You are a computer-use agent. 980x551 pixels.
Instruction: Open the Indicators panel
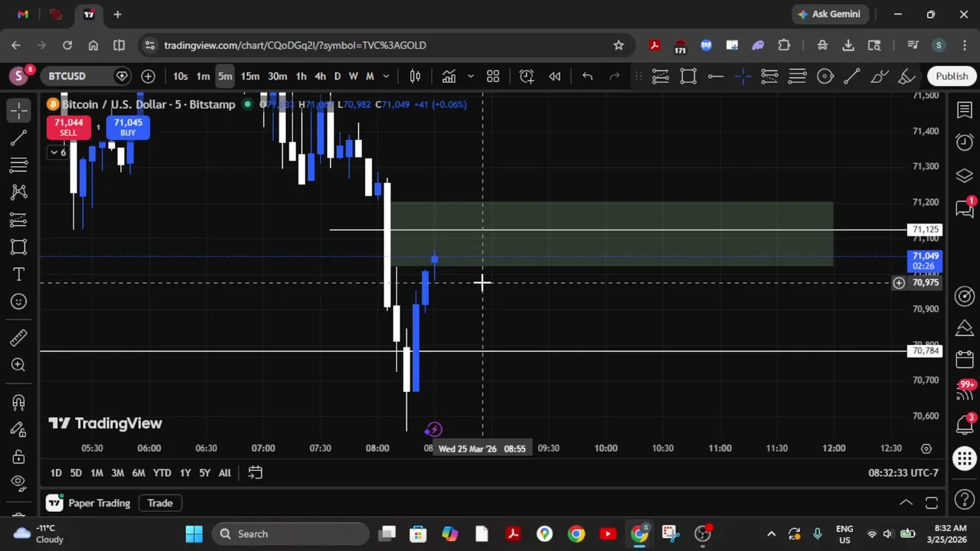click(449, 76)
